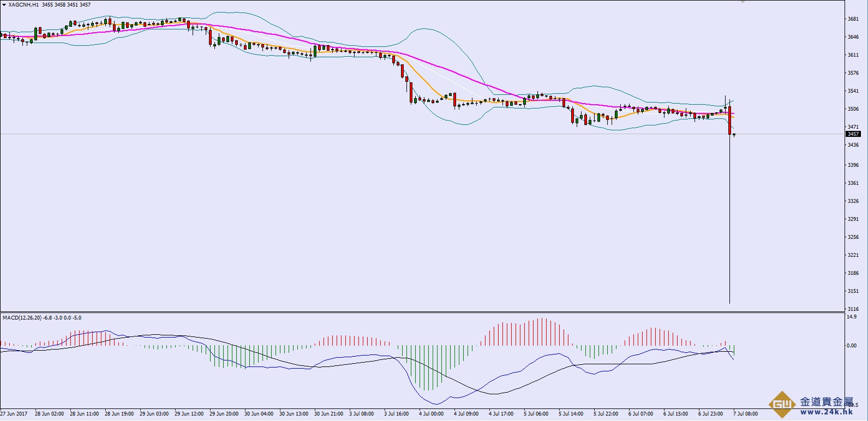The height and width of the screenshot is (421, 868).
Task: Select the 30 Jun 21:00 time label
Action: pyautogui.click(x=329, y=414)
